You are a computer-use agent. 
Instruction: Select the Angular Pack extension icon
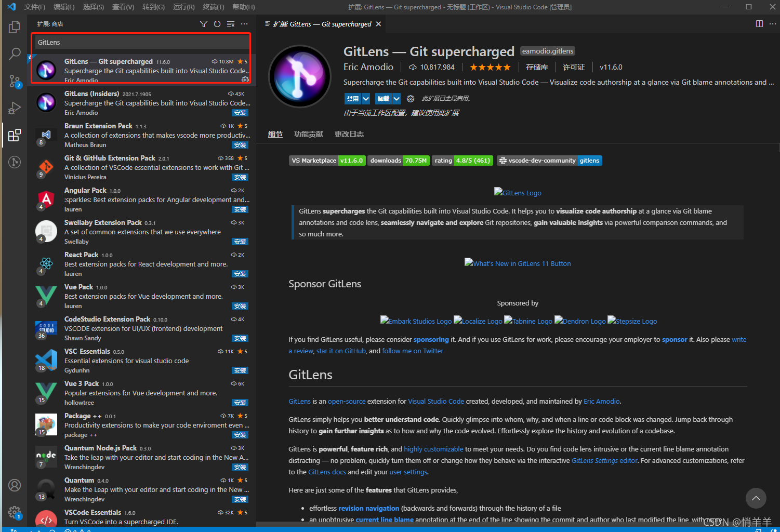46,199
